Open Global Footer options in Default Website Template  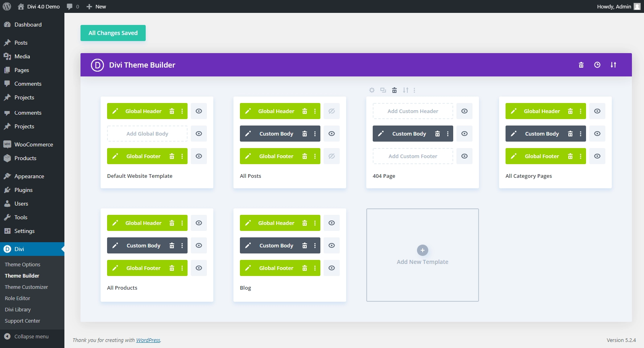point(182,156)
